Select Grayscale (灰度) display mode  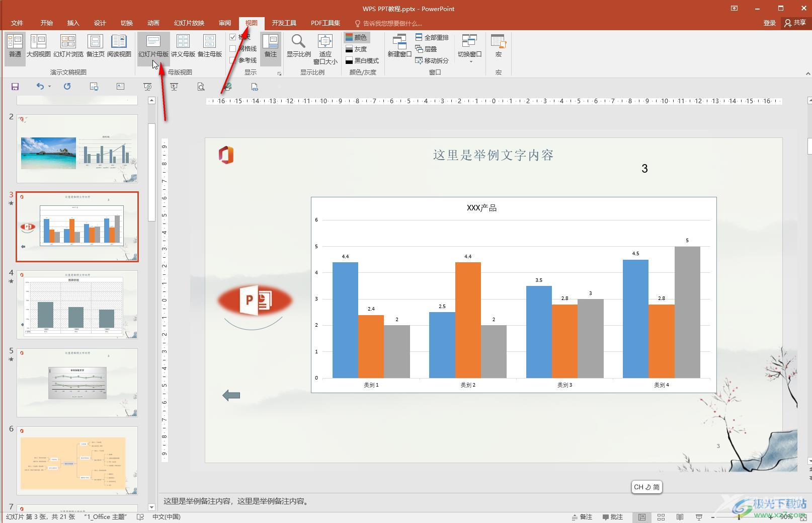(x=357, y=49)
